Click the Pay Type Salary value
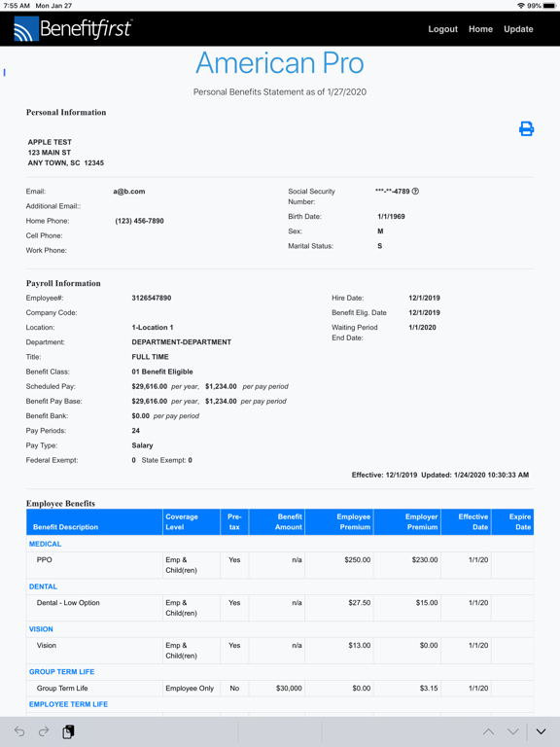The image size is (560, 747). pyautogui.click(x=142, y=445)
